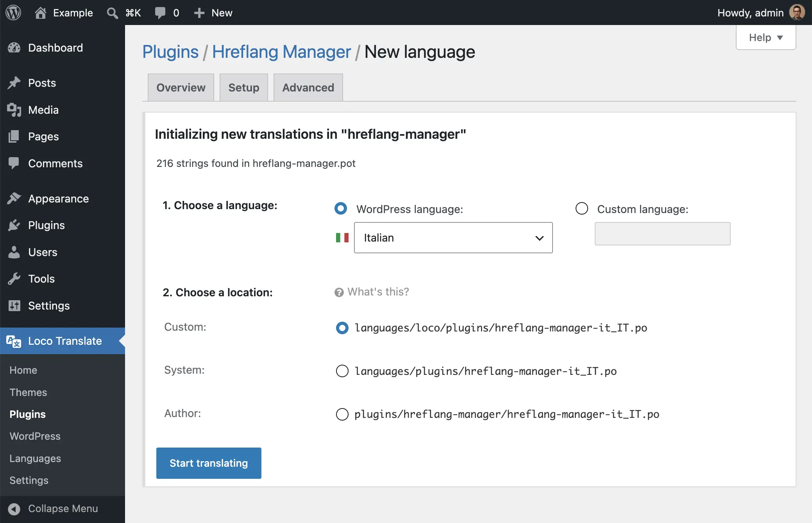Image resolution: width=812 pixels, height=523 pixels.
Task: Click the WordPress logo icon
Action: pyautogui.click(x=13, y=13)
